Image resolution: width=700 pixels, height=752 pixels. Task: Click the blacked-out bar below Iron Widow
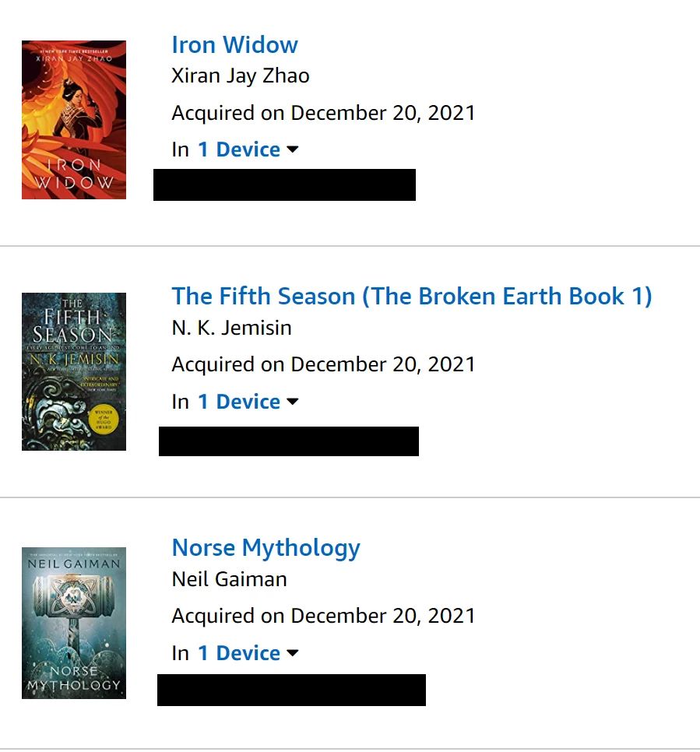pos(284,185)
